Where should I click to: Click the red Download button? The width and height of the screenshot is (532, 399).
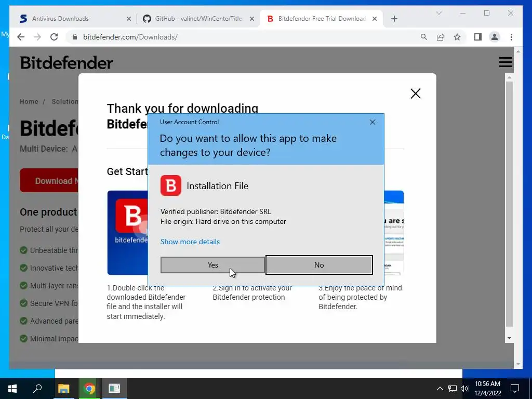[49, 180]
